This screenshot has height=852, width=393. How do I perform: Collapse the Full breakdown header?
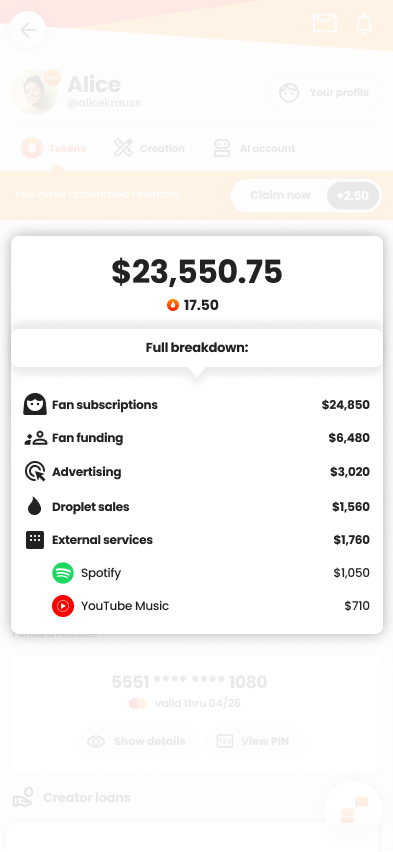(197, 348)
